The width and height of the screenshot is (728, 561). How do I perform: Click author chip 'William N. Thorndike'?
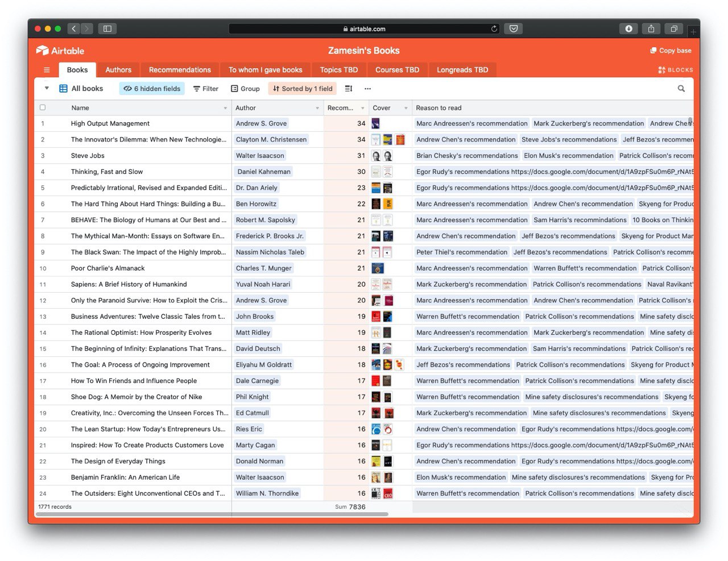267,493
